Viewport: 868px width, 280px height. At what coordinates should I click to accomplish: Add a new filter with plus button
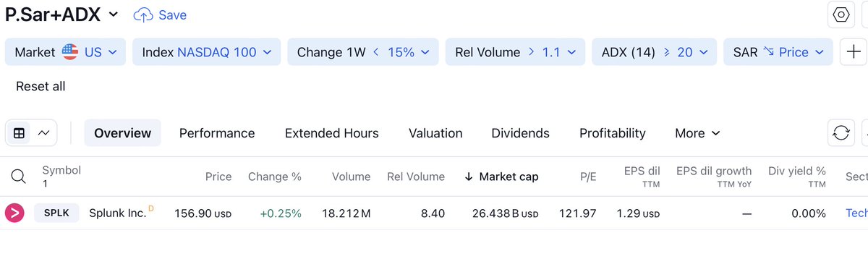pyautogui.click(x=854, y=52)
